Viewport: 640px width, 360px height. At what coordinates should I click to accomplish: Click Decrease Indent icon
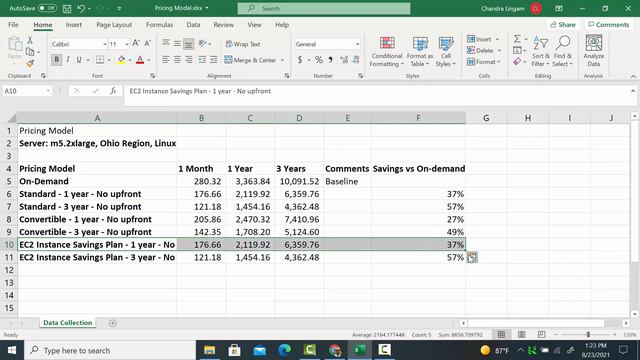[202, 60]
